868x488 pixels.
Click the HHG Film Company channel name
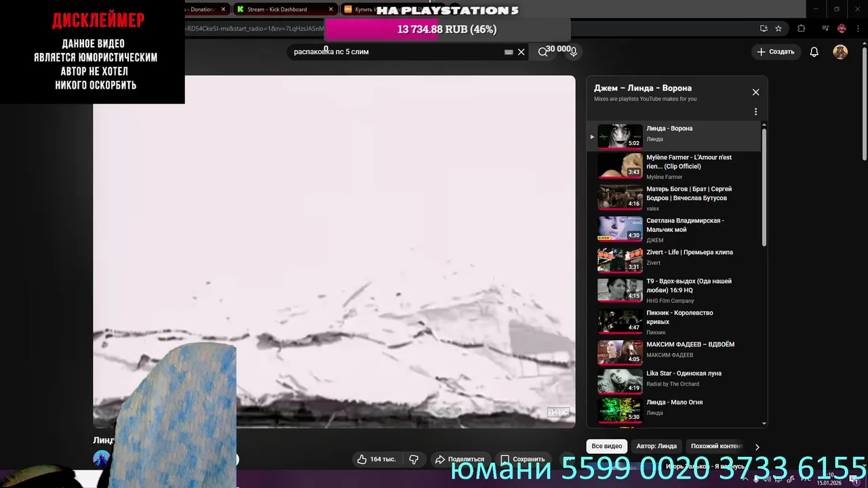(670, 301)
